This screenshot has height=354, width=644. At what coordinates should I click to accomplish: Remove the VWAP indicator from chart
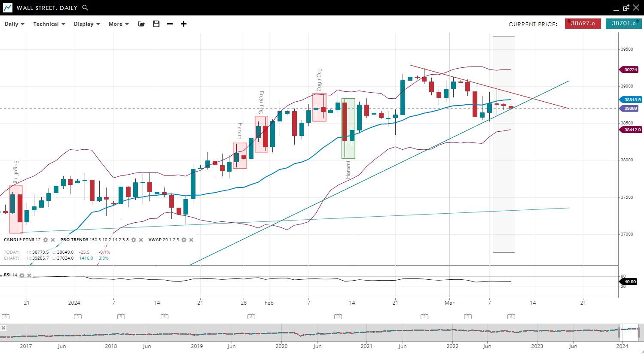[191, 240]
